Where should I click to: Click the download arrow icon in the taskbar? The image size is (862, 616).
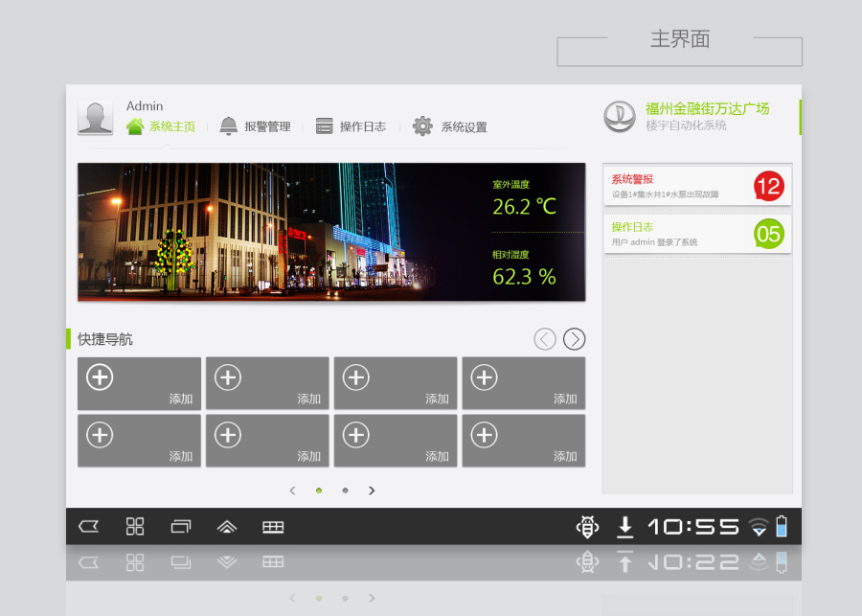click(x=625, y=526)
